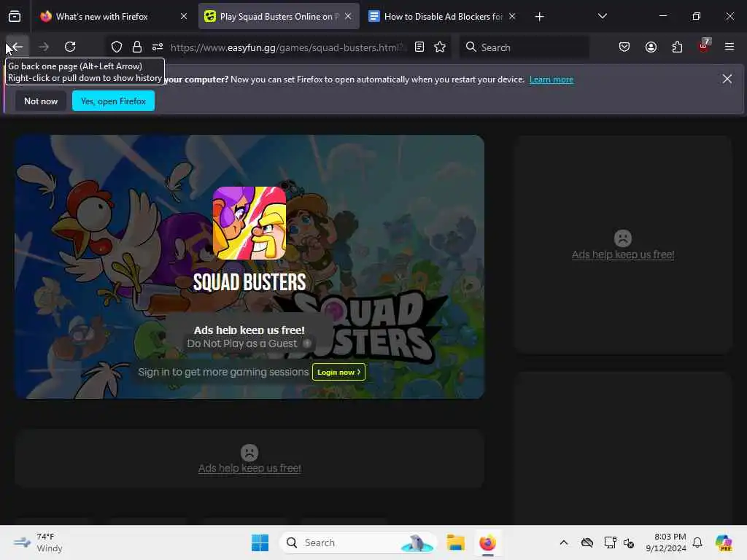
Task: Open Pocket save icon
Action: click(624, 47)
